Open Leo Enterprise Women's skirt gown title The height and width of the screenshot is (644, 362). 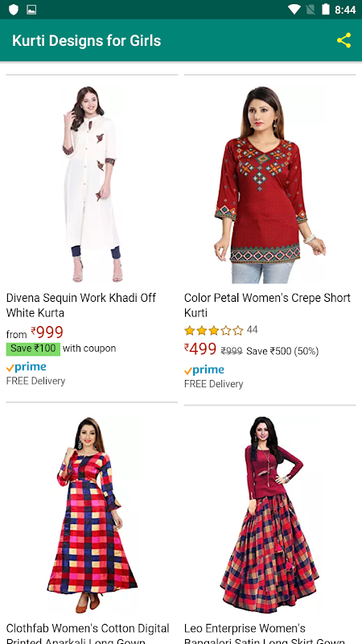pyautogui.click(x=265, y=633)
